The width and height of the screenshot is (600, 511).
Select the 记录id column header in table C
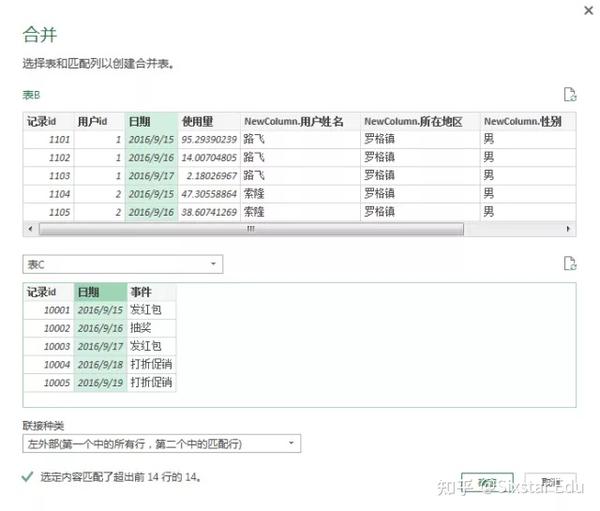(49, 292)
